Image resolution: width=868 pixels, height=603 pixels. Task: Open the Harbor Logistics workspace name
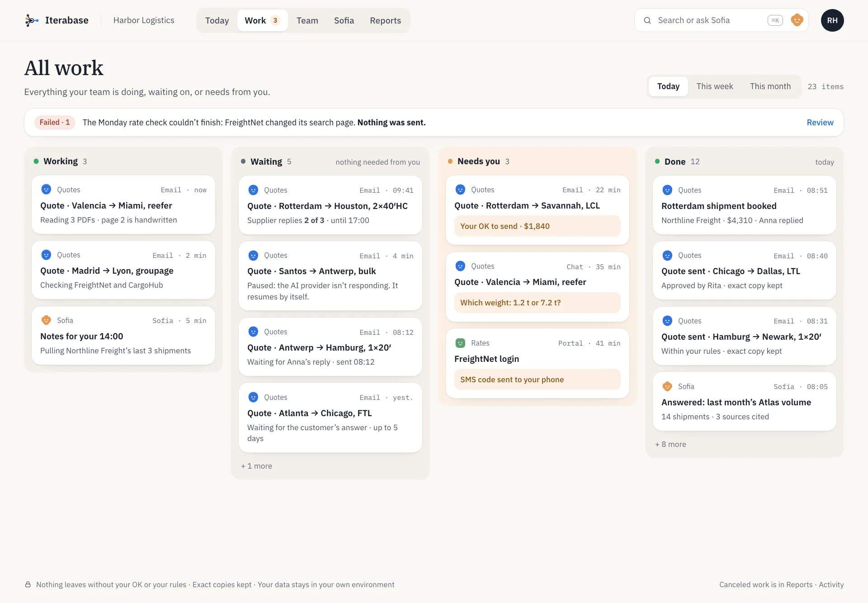point(144,20)
